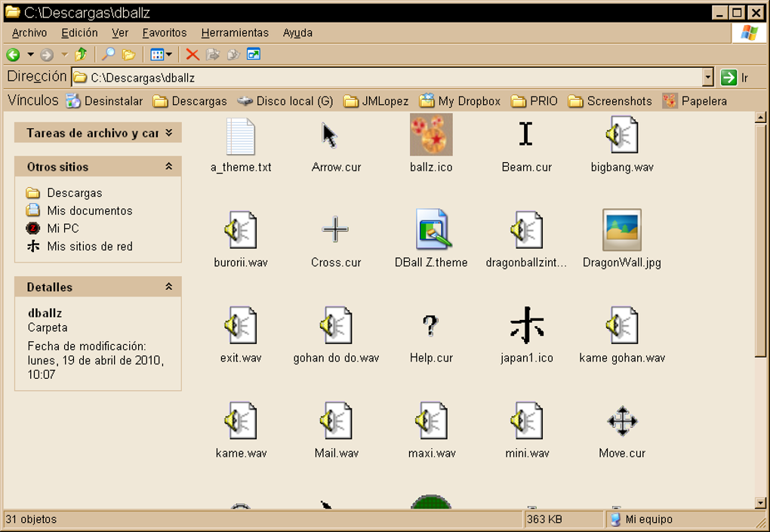Image resolution: width=770 pixels, height=532 pixels.
Task: Expand the address bar dropdown arrow
Action: tap(707, 78)
